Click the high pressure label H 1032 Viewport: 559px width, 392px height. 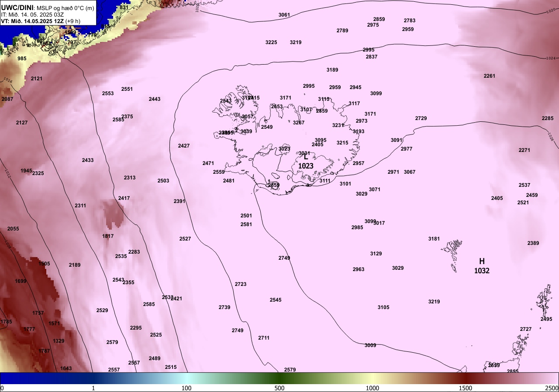click(x=482, y=265)
